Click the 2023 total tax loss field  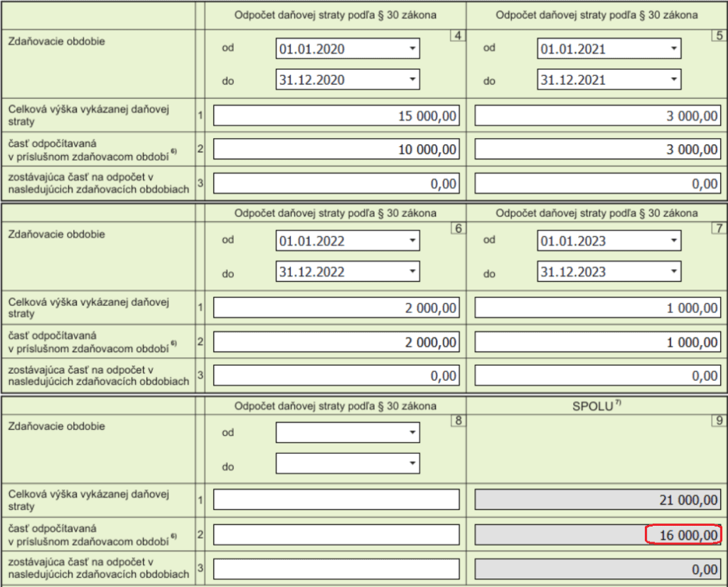point(597,308)
